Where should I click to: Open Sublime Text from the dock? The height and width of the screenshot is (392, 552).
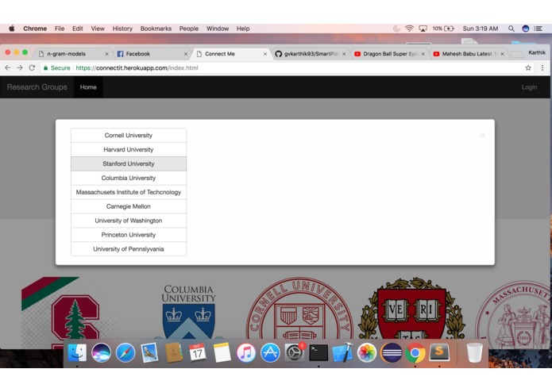click(x=439, y=352)
